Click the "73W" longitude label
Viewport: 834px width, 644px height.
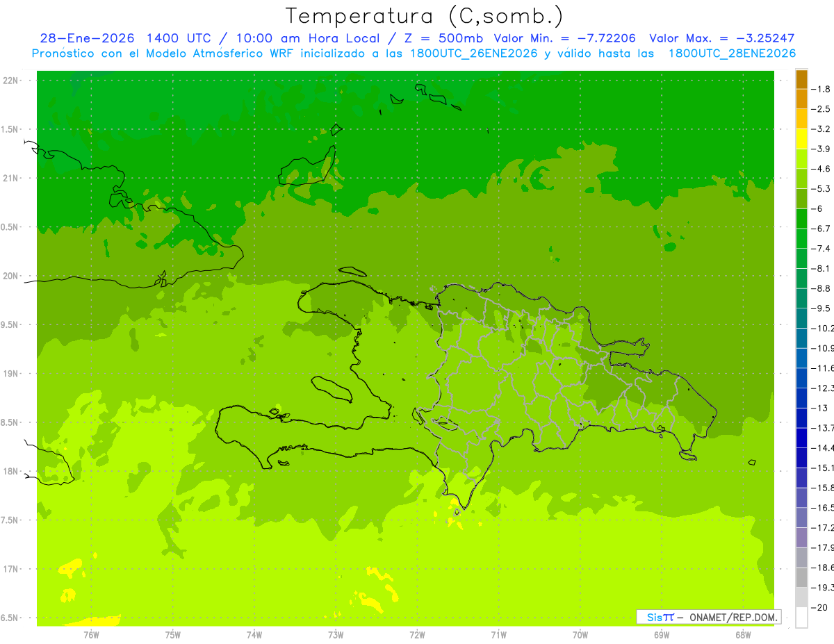coord(336,635)
